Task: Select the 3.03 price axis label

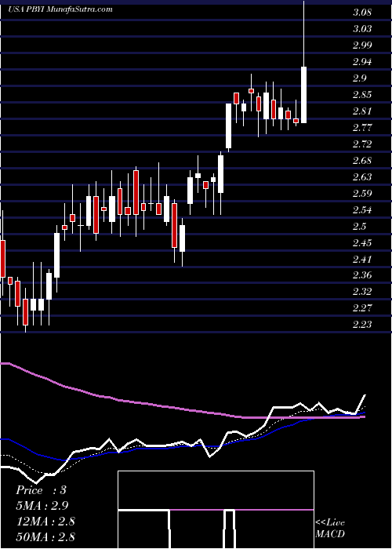Action: tap(362, 29)
